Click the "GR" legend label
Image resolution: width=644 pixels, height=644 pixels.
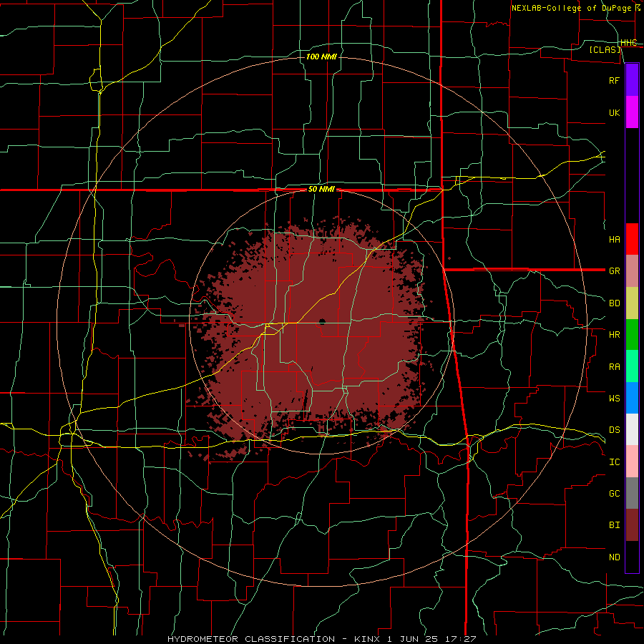point(614,271)
